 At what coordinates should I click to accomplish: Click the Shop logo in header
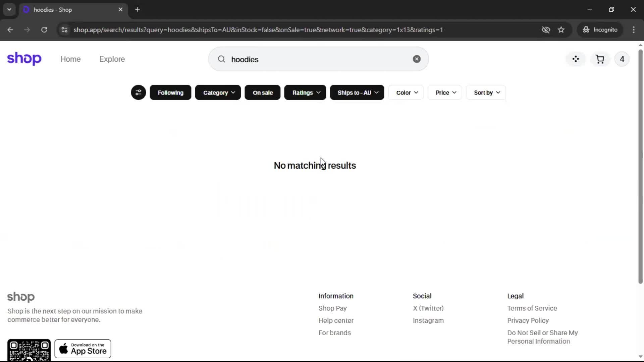click(x=24, y=59)
